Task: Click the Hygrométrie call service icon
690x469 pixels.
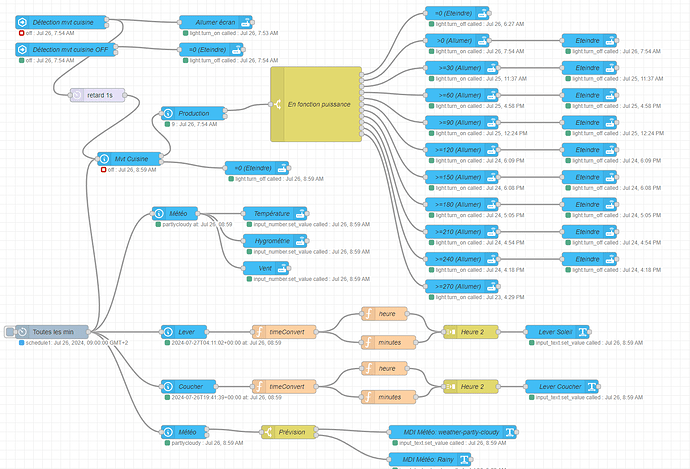Action: coord(301,241)
